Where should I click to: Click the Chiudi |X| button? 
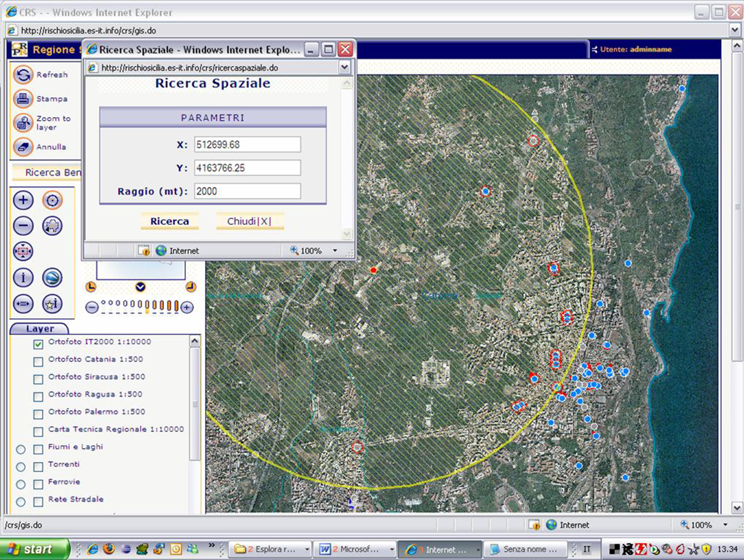250,221
